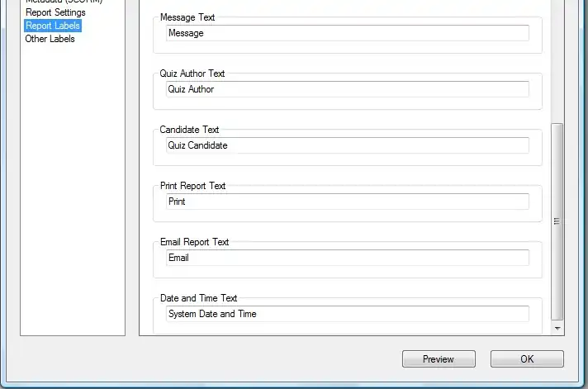
Task: Select the partially visible Metadata (SCORM) item
Action: (64, 2)
